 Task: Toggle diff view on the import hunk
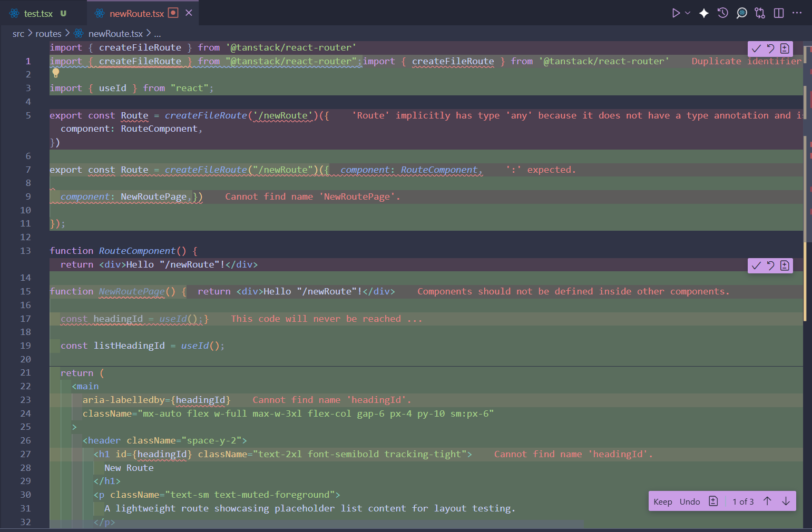(x=785, y=49)
